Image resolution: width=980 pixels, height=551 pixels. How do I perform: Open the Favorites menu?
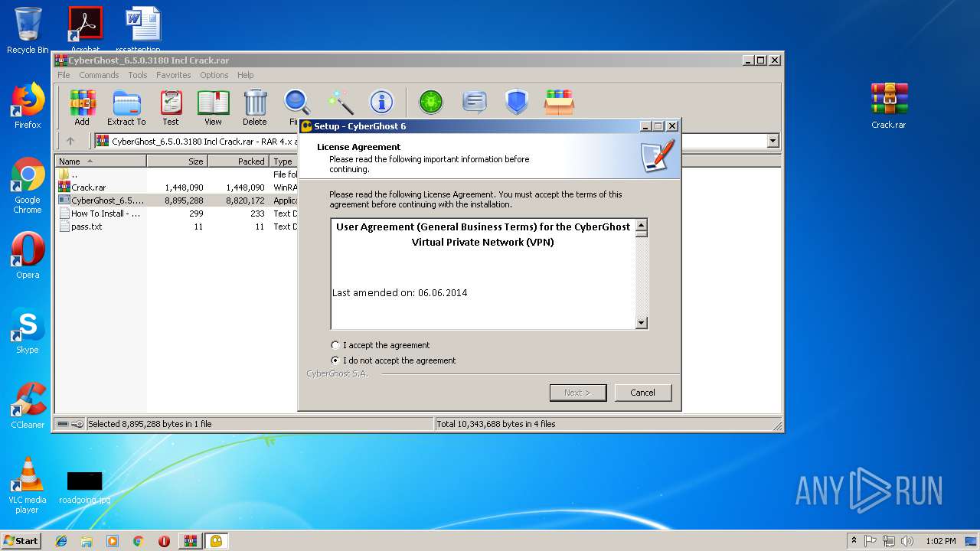[174, 75]
